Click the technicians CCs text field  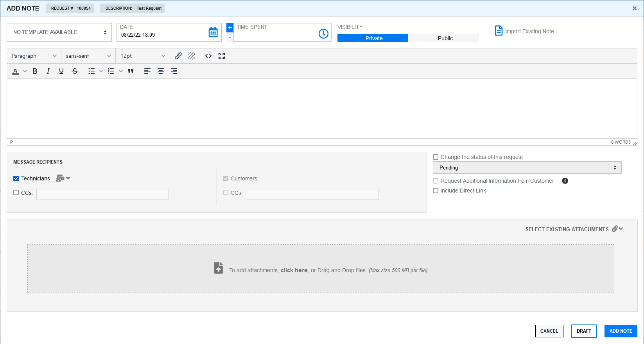click(102, 194)
